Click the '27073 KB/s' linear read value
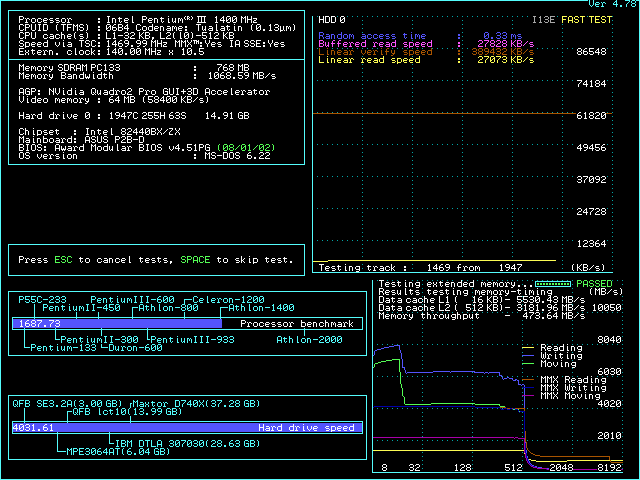This screenshot has width=640, height=480. (505, 60)
